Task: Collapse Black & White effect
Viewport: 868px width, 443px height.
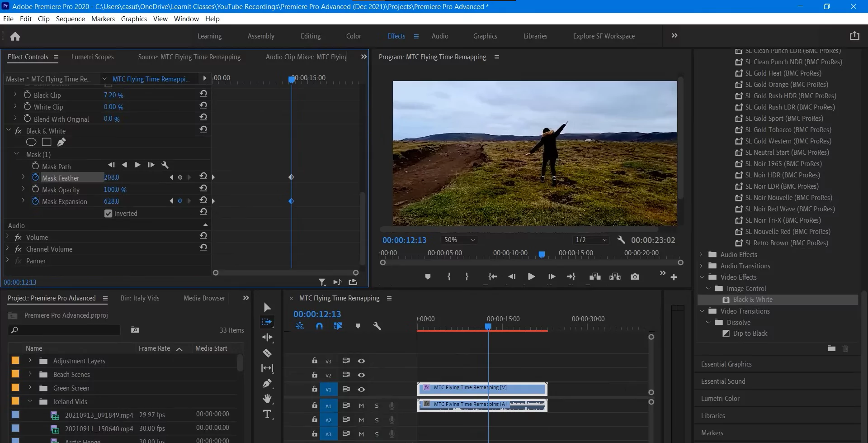Action: tap(9, 130)
